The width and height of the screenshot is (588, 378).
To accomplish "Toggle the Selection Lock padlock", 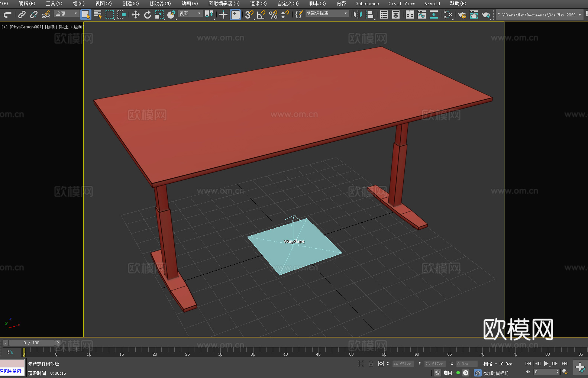I will 371,364.
